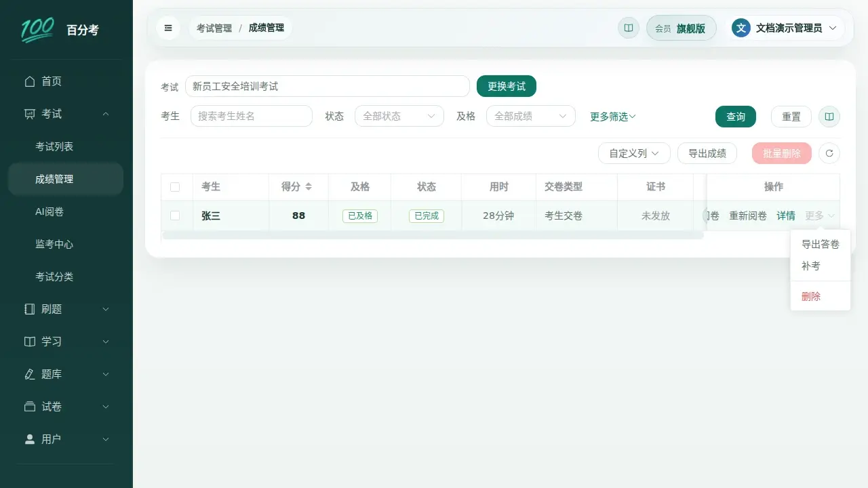This screenshot has height=488, width=868.
Task: Click the 批量删除 button
Action: pyautogui.click(x=782, y=153)
